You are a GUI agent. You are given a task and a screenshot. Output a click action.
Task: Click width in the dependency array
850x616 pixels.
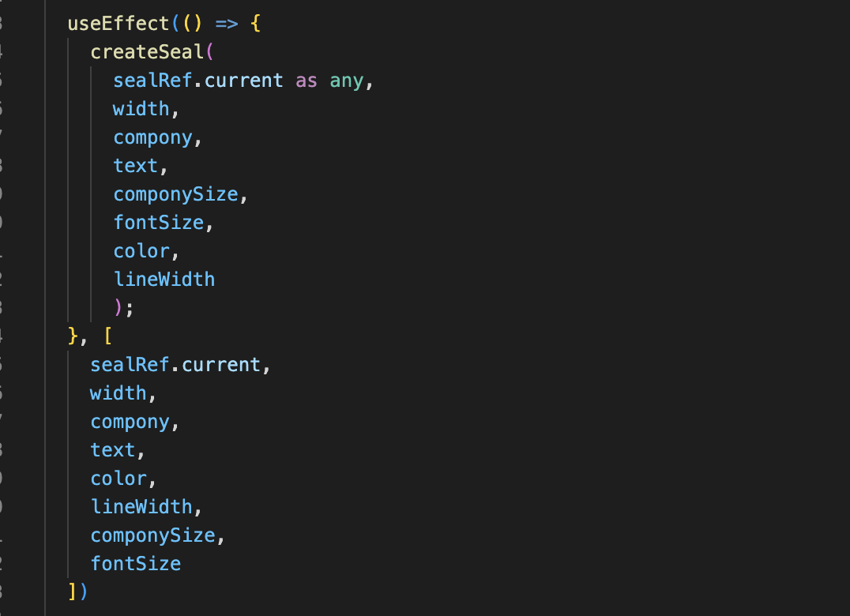tap(118, 393)
